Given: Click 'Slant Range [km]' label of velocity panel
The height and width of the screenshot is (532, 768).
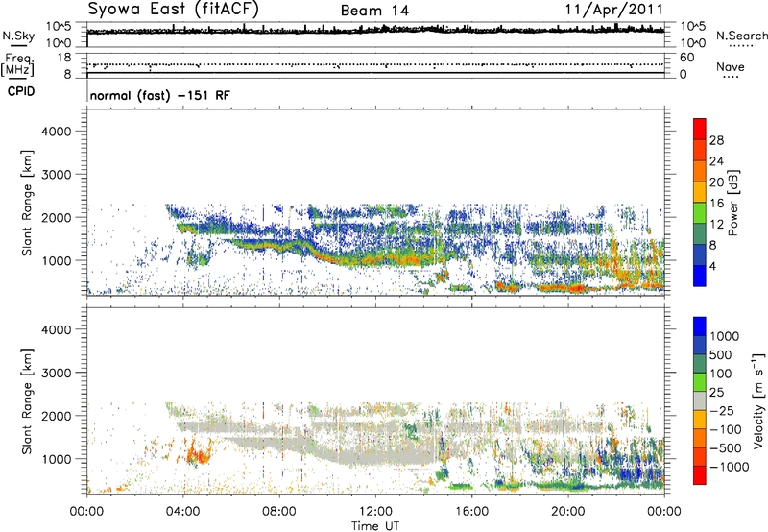Looking at the screenshot, I should tap(27, 401).
